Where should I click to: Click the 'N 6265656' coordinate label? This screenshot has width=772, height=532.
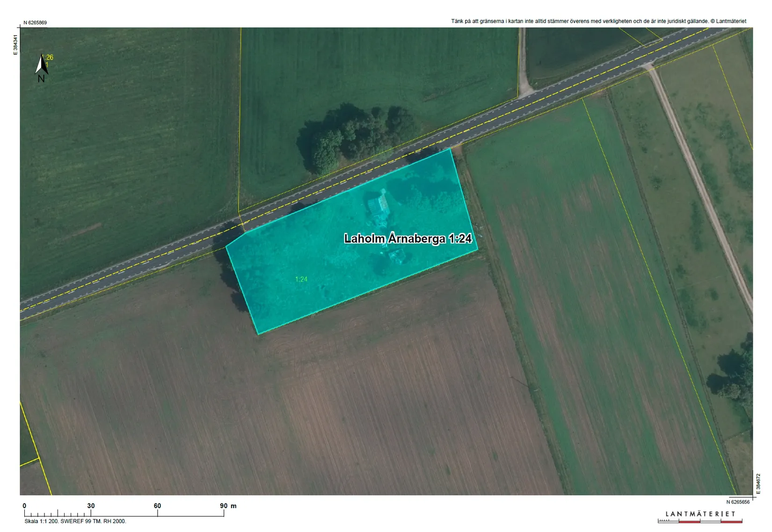[738, 502]
